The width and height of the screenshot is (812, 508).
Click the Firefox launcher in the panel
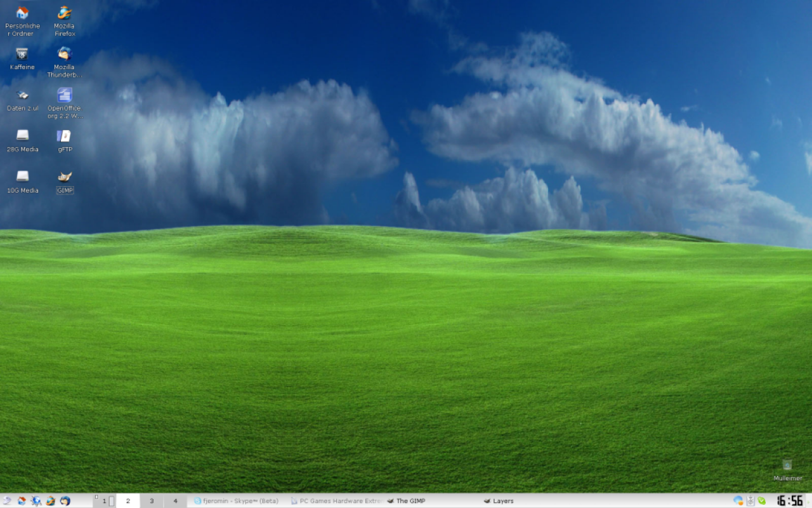point(51,501)
